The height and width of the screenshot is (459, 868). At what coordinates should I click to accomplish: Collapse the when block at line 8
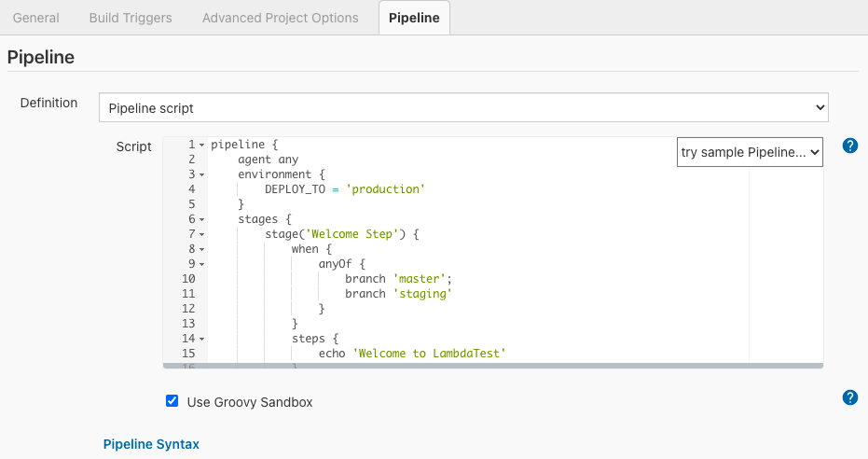tap(202, 250)
